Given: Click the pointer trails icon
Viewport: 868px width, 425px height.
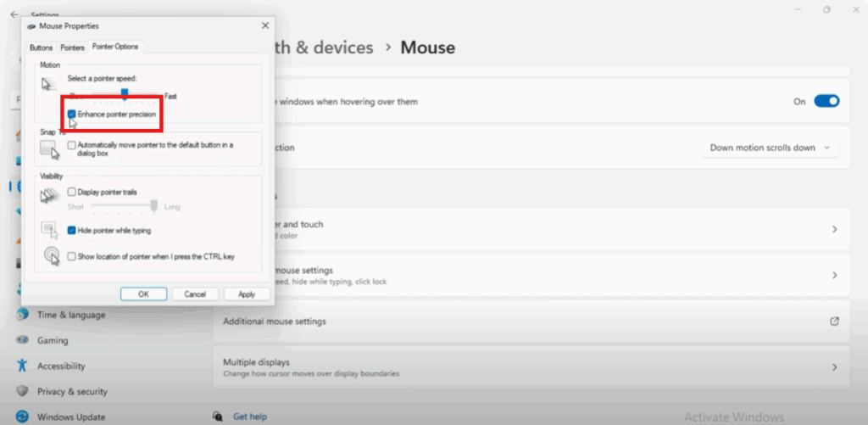Looking at the screenshot, I should coord(49,196).
